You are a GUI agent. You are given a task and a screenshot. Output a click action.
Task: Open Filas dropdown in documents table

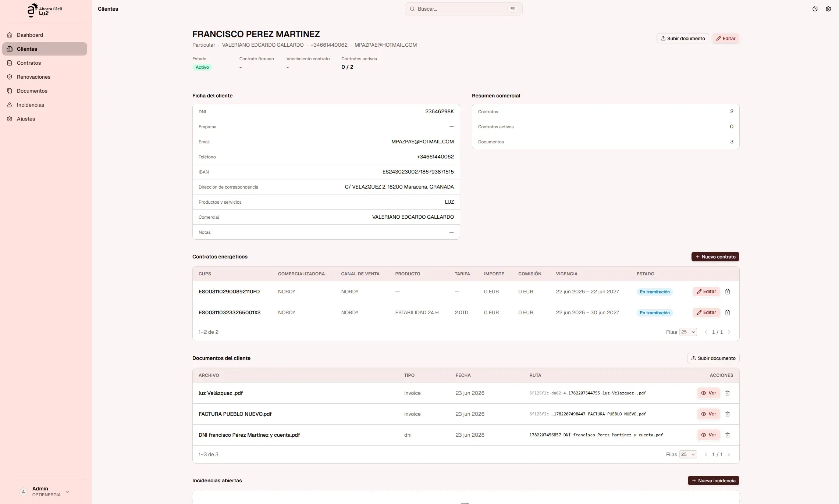[x=688, y=454]
